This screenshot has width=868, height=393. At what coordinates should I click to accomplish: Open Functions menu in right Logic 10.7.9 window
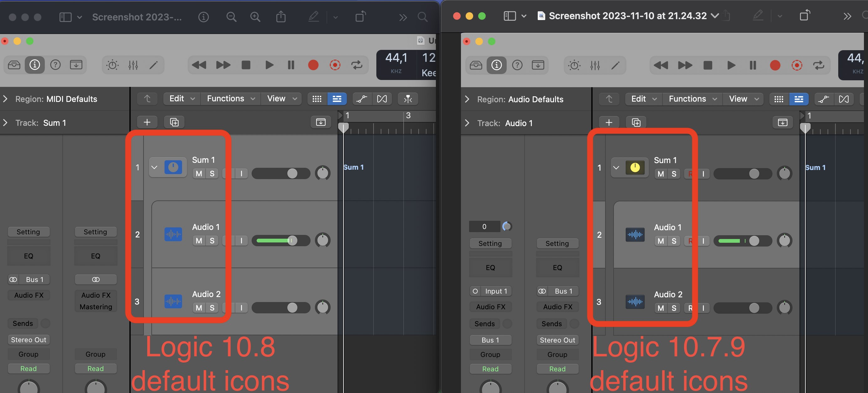tap(693, 99)
